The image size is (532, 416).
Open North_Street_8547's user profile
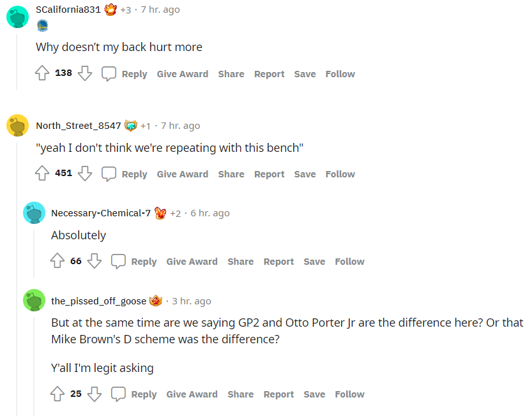[78, 126]
